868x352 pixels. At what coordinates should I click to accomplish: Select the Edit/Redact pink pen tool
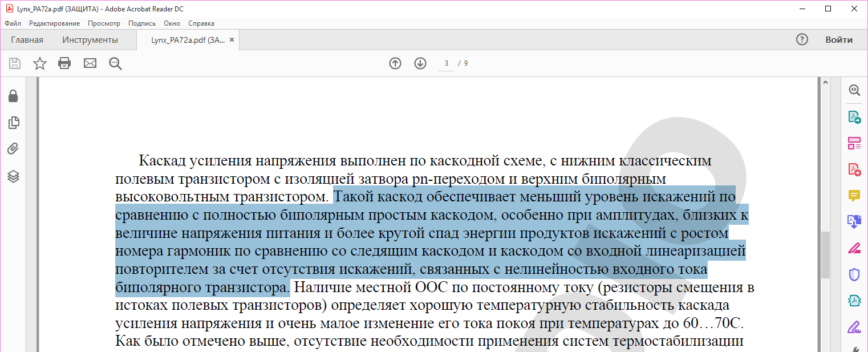pyautogui.click(x=854, y=248)
